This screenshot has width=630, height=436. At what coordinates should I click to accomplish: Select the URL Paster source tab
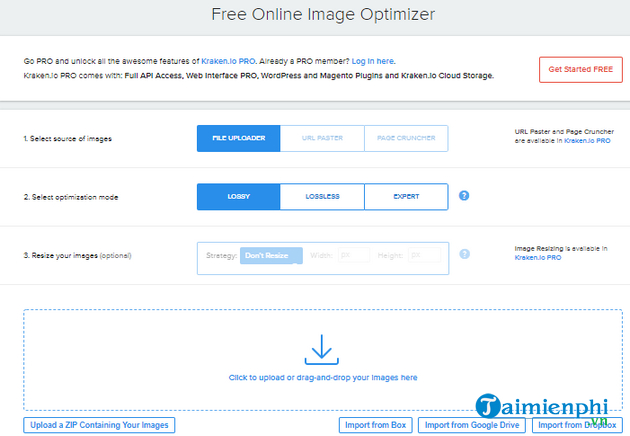click(x=322, y=138)
